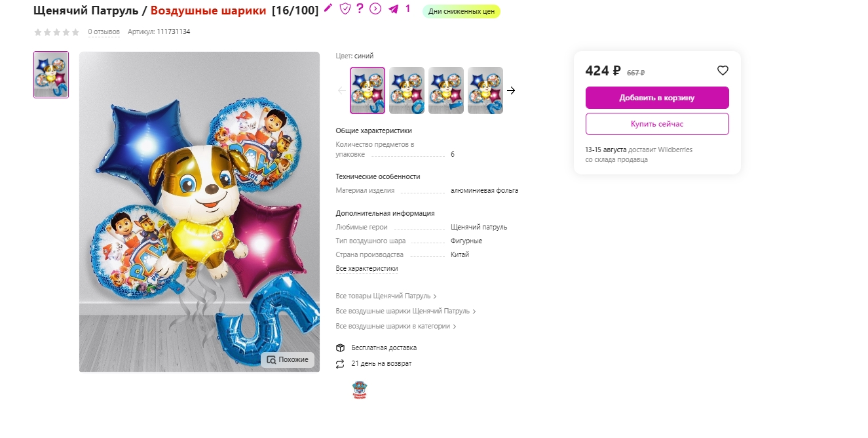
Task: Click 'Добавить в корзину' button
Action: point(657,98)
